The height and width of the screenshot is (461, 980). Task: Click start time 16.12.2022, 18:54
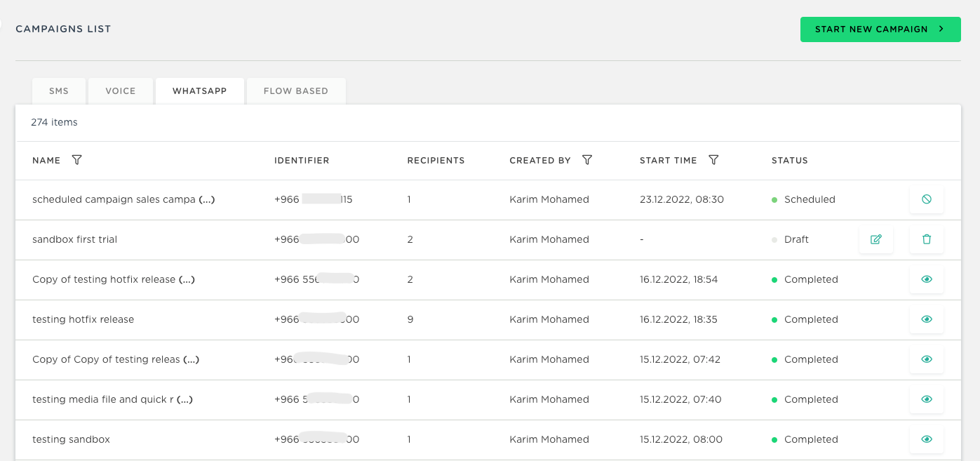coord(679,279)
